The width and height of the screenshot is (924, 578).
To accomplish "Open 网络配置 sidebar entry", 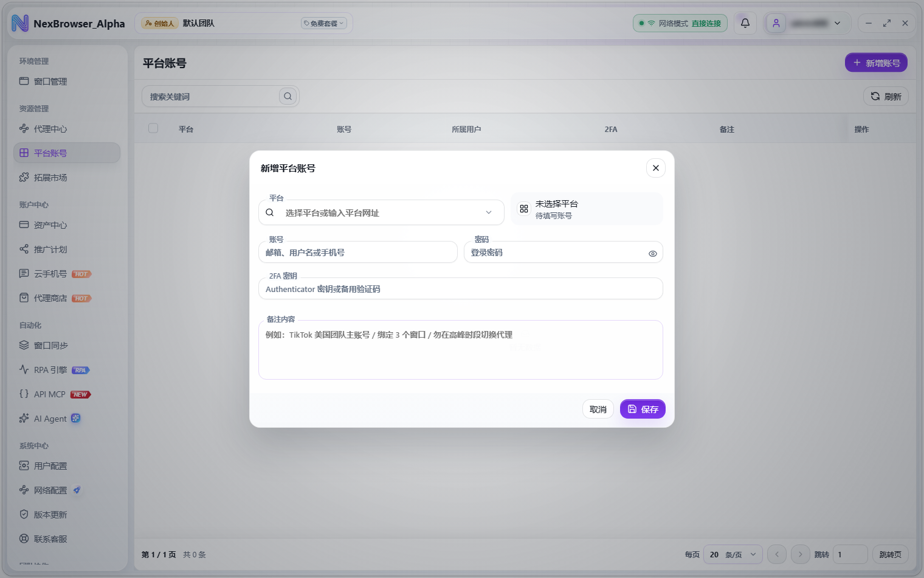I will click(x=67, y=490).
